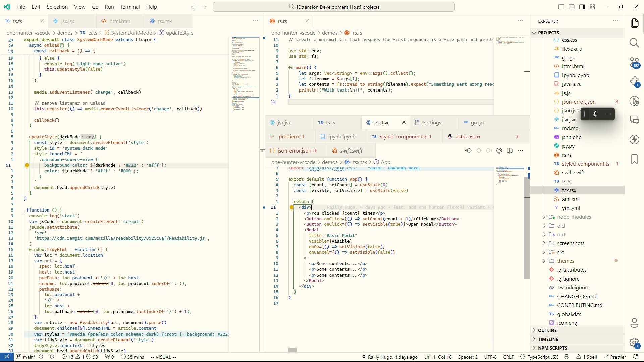Toggle the primary side bar layout button
The width and height of the screenshot is (644, 362).
(561, 7)
